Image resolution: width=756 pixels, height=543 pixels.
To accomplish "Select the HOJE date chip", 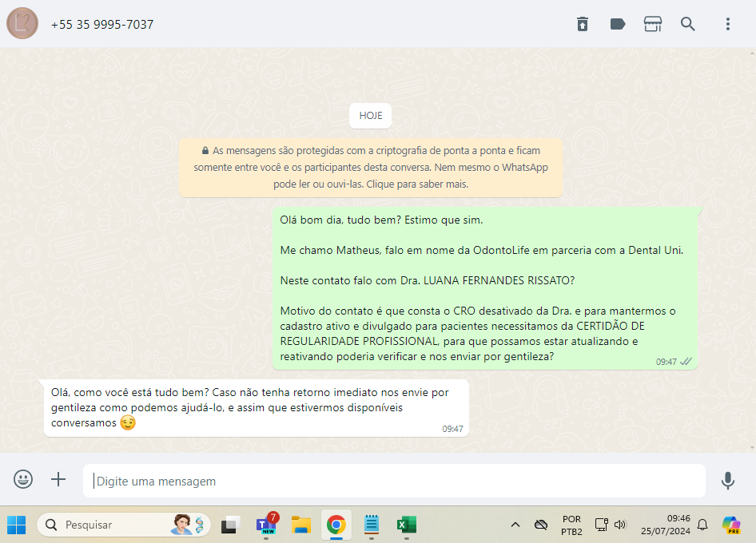I will pyautogui.click(x=370, y=116).
